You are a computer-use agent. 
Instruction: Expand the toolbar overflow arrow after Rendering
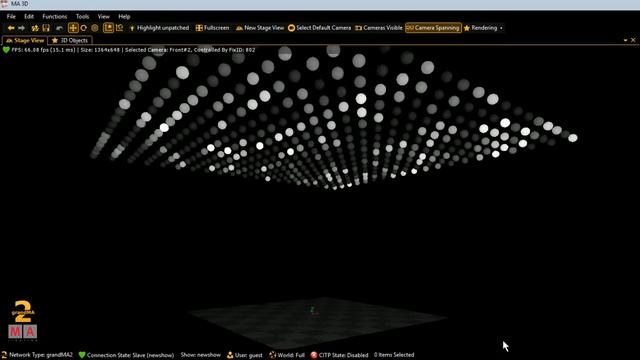point(501,28)
